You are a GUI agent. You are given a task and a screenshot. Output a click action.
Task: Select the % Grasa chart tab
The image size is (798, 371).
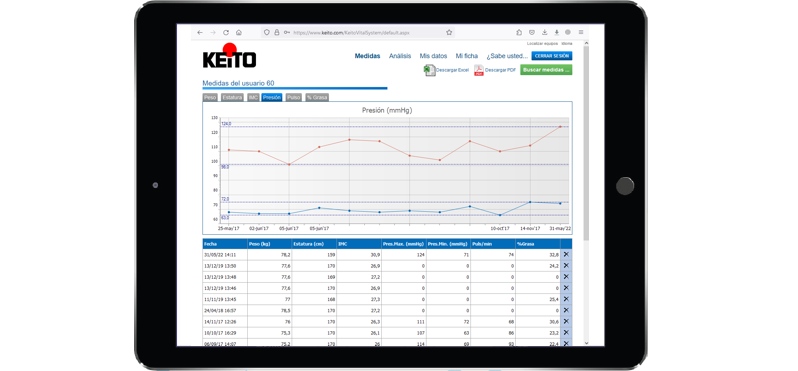pyautogui.click(x=317, y=97)
